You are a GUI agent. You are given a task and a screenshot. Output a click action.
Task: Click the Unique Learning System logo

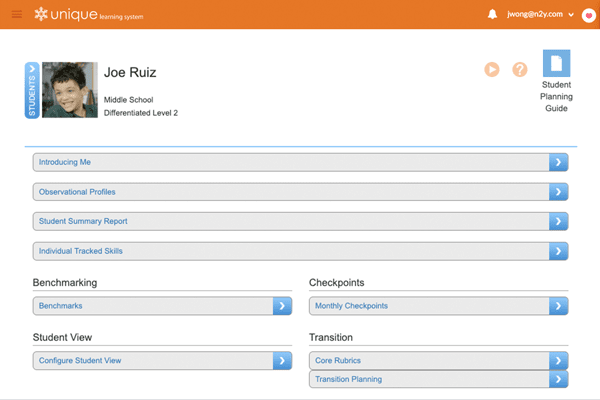tap(89, 15)
